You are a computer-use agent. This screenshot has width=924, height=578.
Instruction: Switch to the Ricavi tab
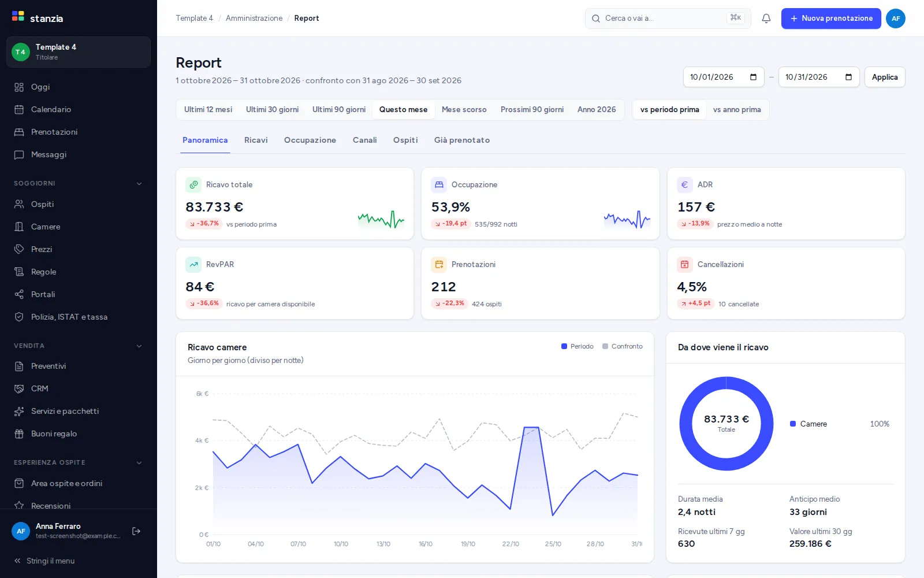[256, 140]
